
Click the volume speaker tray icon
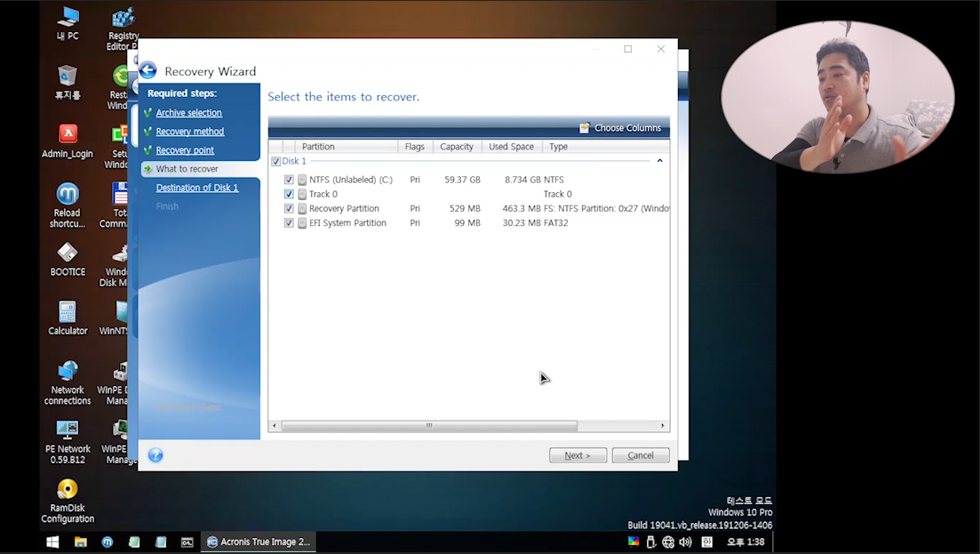point(686,542)
